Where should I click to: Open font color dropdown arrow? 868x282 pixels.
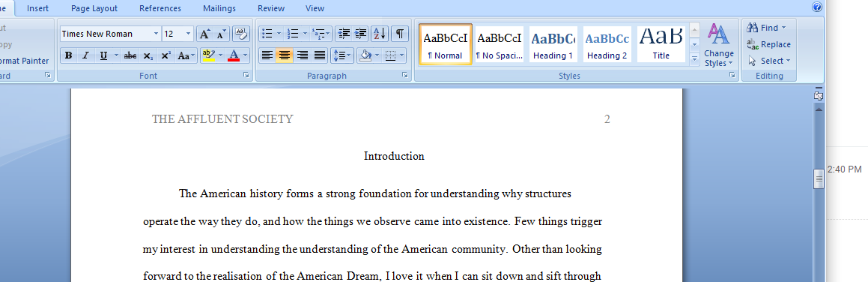(x=246, y=55)
